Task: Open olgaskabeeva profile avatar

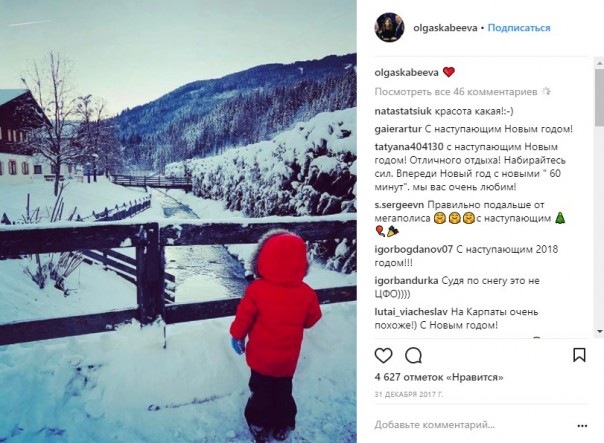Action: (389, 27)
